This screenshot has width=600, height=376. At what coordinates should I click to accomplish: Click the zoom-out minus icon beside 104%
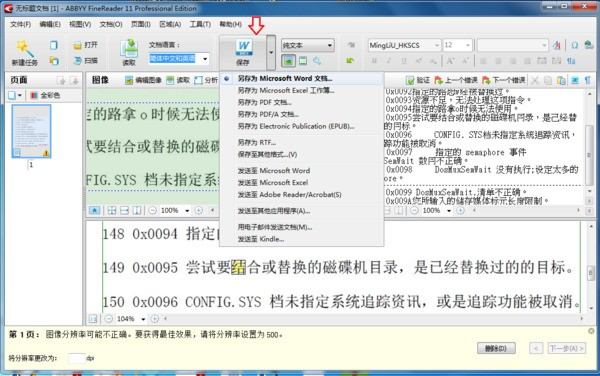[x=109, y=319]
